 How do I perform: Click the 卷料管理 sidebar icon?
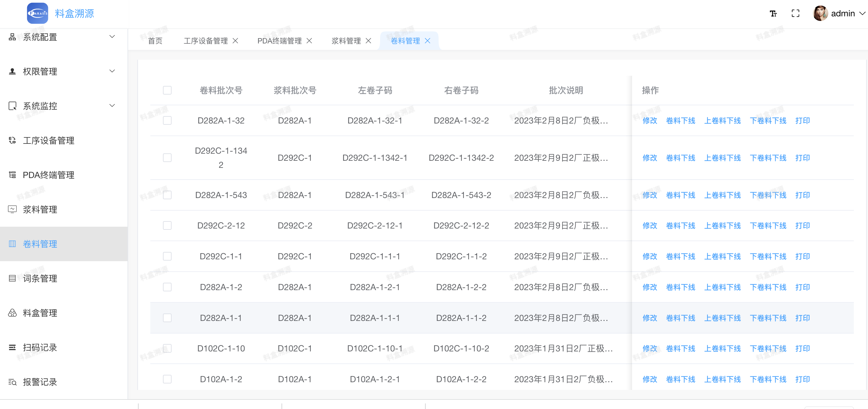[x=12, y=244]
